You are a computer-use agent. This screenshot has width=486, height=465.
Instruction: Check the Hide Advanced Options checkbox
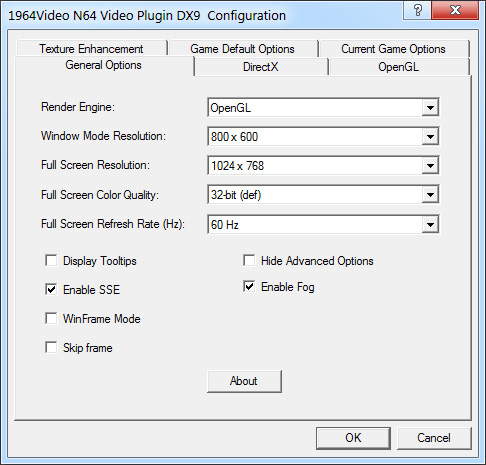[x=249, y=260]
